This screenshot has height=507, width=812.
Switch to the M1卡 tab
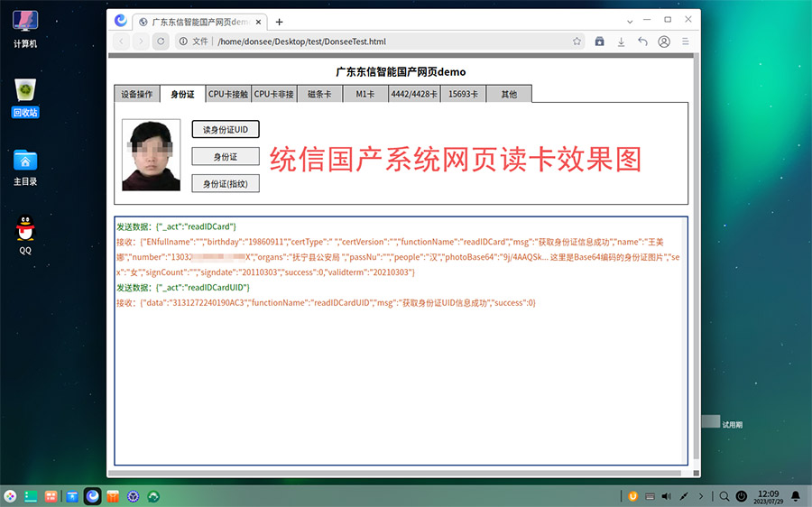[365, 94]
